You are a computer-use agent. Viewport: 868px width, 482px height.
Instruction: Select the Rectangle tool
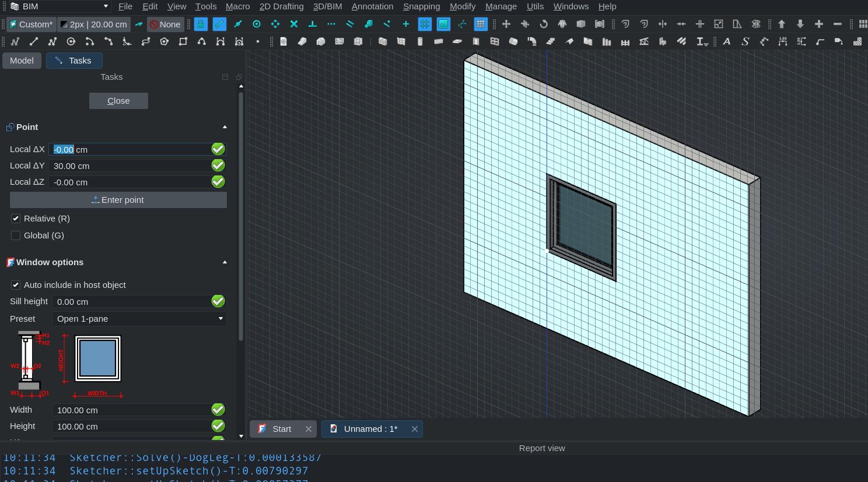pyautogui.click(x=183, y=41)
